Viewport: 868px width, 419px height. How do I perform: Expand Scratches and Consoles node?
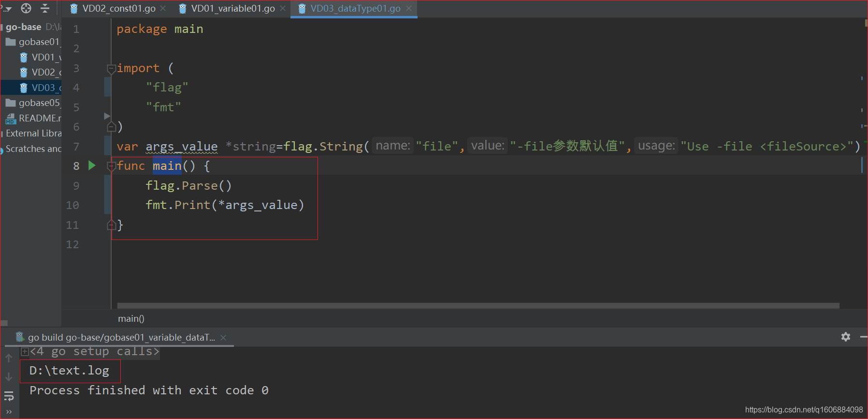tap(33, 149)
